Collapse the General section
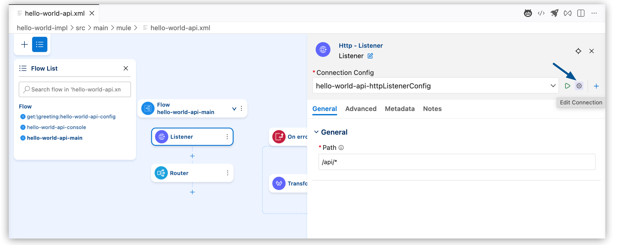Viewport: 644px width, 245px height. [316, 132]
